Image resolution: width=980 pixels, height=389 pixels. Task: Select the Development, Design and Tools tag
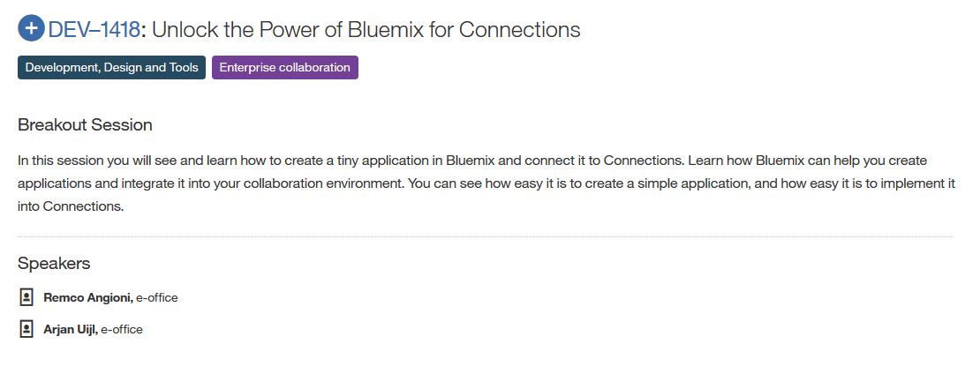111,67
